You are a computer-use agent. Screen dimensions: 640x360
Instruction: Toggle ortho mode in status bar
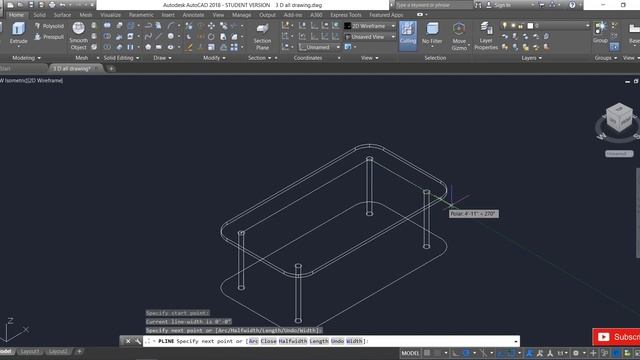(x=455, y=353)
